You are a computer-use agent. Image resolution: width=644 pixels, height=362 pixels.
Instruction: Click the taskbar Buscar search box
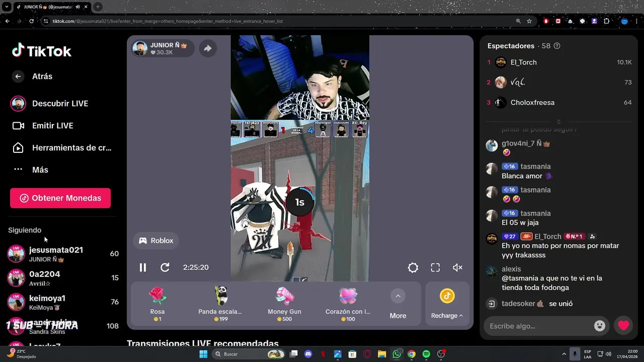pos(249,354)
